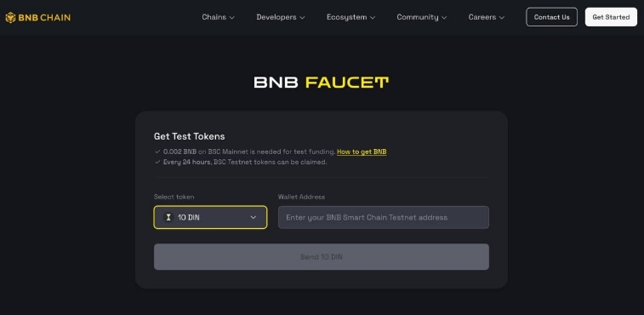
Task: Click the Contact Us button
Action: coord(551,17)
